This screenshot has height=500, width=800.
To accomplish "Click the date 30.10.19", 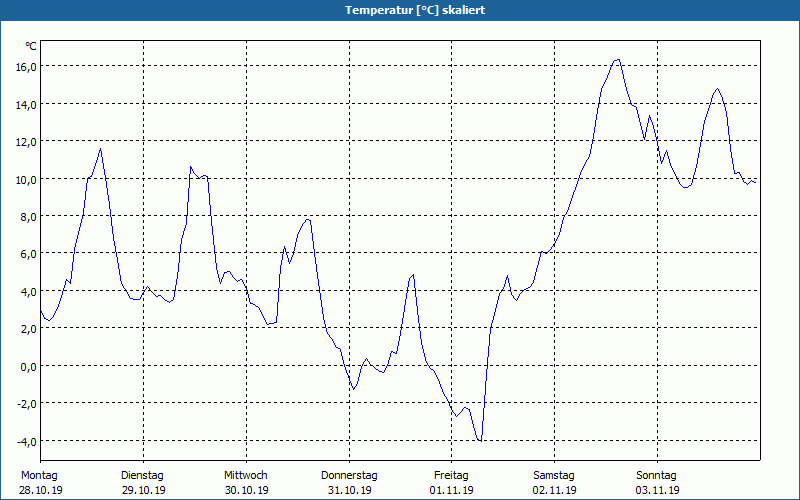I will [x=247, y=490].
